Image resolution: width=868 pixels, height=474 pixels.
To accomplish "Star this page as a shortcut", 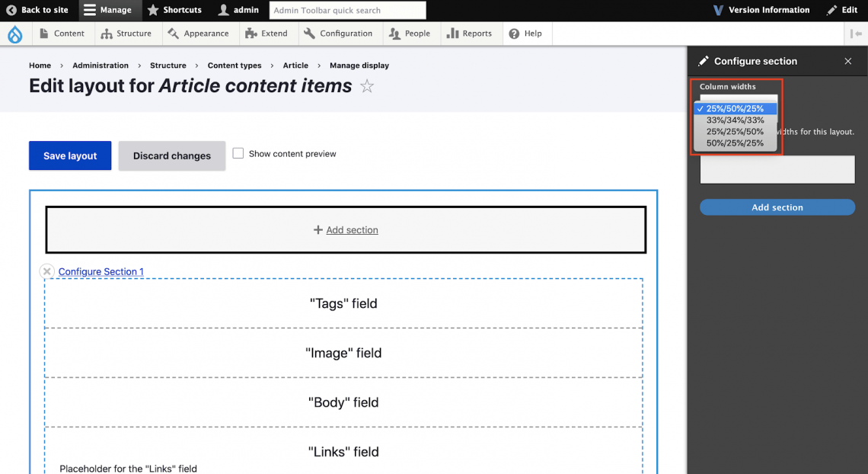I will pyautogui.click(x=367, y=87).
